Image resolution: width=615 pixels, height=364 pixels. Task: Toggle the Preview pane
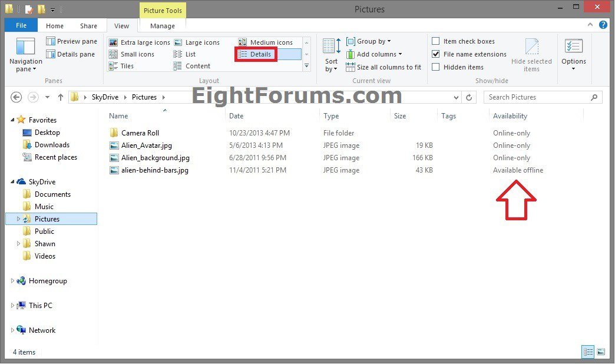71,41
